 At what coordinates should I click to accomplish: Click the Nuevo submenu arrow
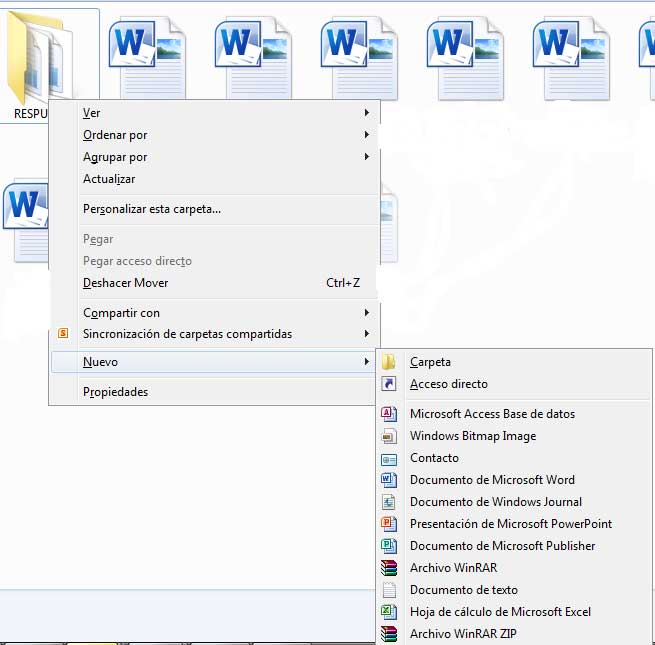click(366, 361)
